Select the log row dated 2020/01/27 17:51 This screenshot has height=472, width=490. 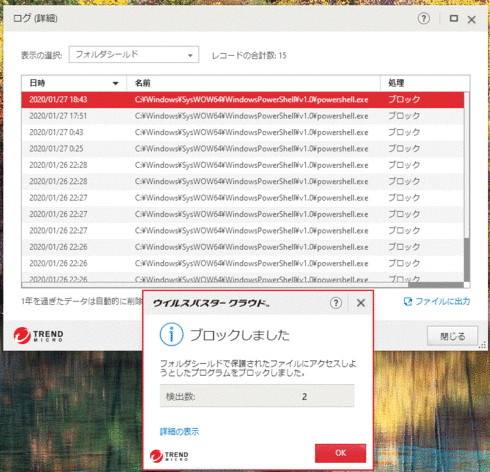243,116
